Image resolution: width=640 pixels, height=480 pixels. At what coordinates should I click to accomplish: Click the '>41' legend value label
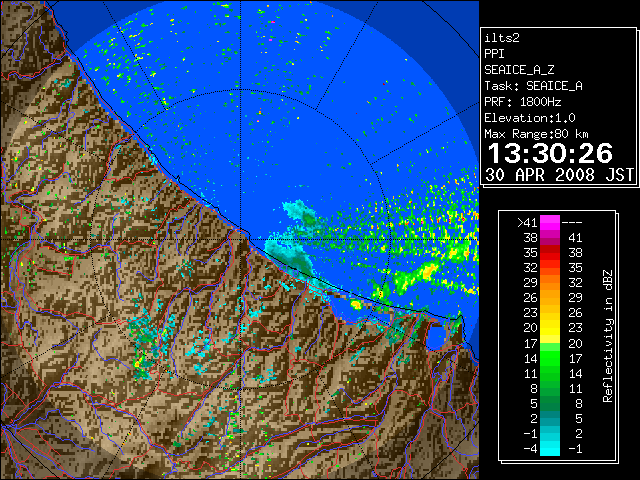click(527, 222)
